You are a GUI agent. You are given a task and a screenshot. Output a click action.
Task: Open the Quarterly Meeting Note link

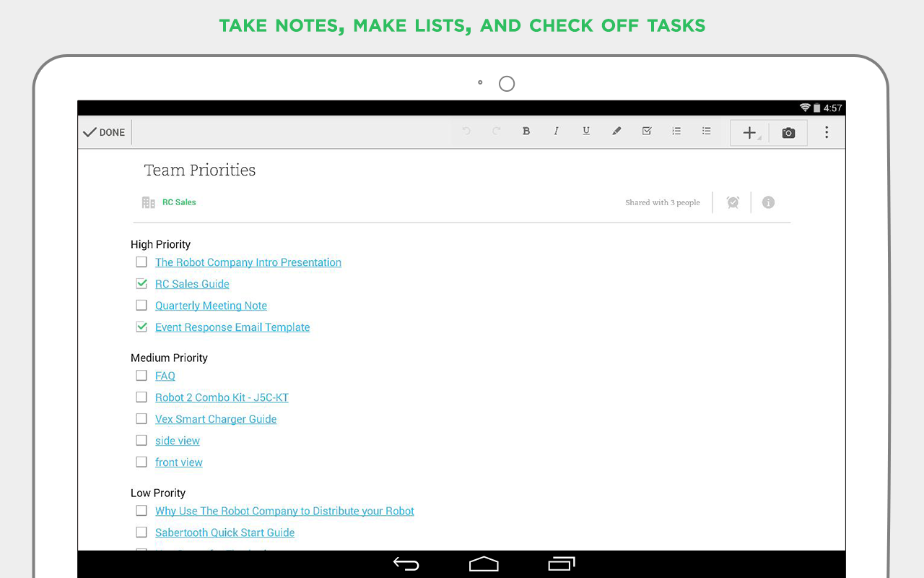click(211, 306)
